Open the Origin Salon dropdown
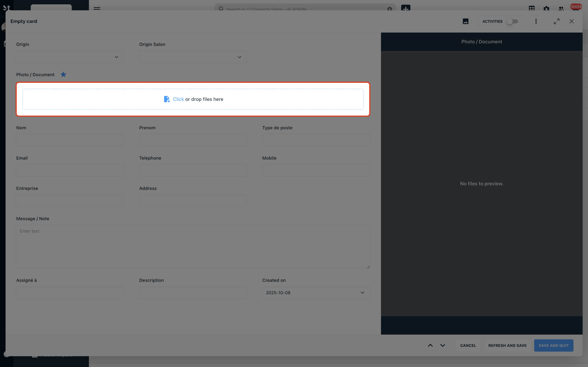 (x=193, y=57)
